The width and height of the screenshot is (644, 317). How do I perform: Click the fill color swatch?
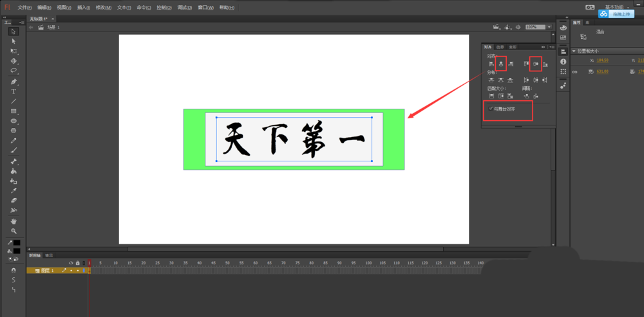click(17, 251)
